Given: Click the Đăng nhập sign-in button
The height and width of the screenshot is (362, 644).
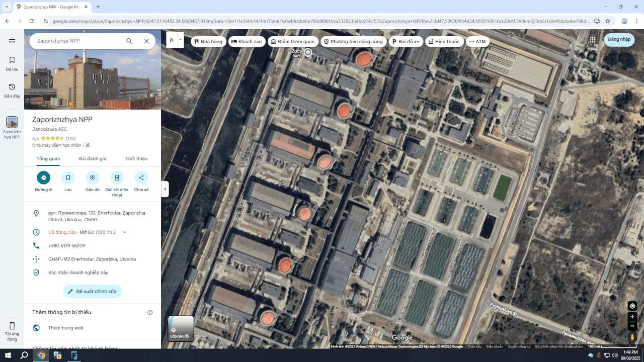Looking at the screenshot, I should click(x=619, y=40).
